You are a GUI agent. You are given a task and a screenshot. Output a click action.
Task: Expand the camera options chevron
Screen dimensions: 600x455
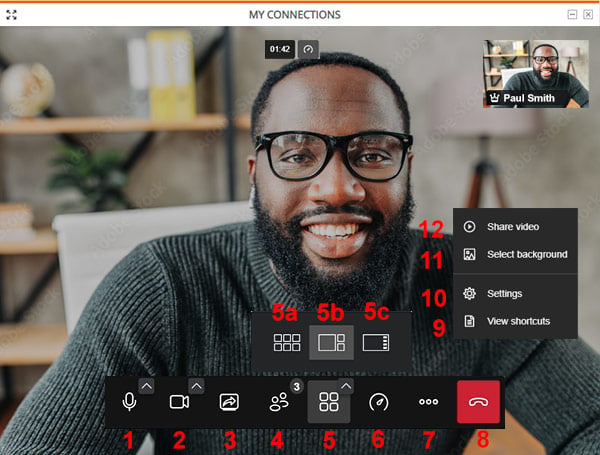[196, 386]
